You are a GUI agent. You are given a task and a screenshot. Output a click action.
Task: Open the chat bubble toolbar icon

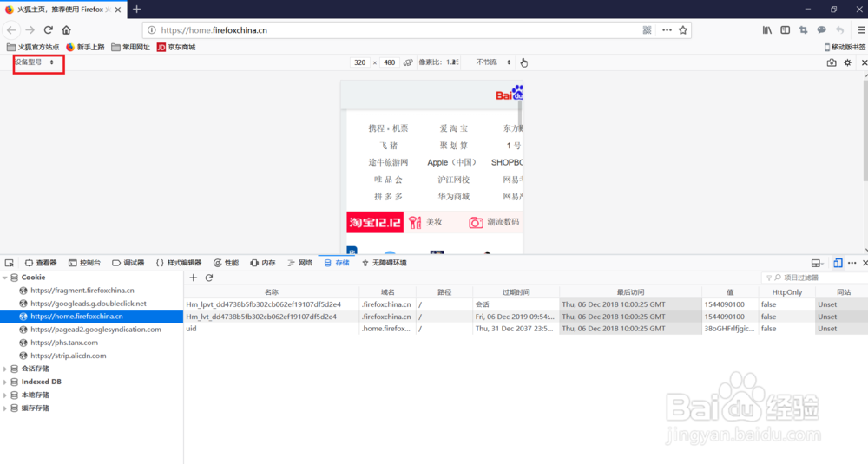[821, 29]
